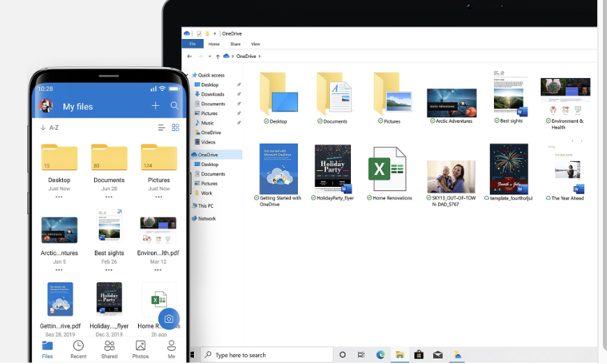The image size is (607, 364).
Task: Open Microsoft Edge from taskbar
Action: [380, 355]
